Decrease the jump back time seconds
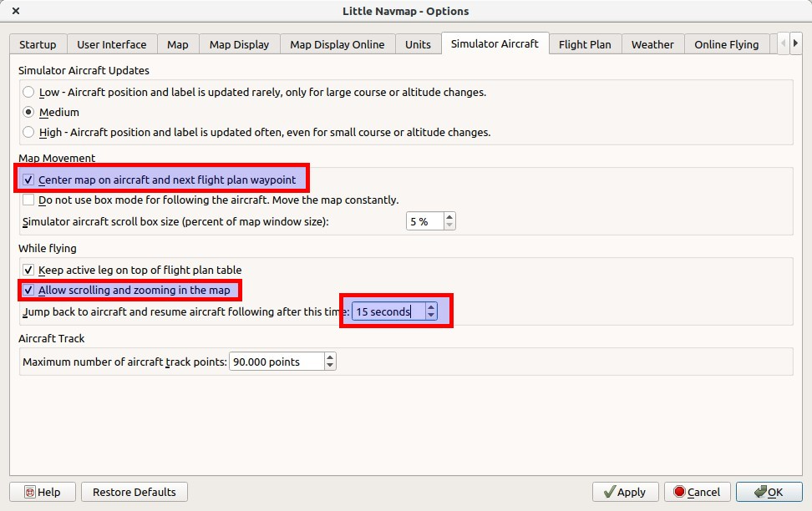This screenshot has width=812, height=511. tap(431, 316)
